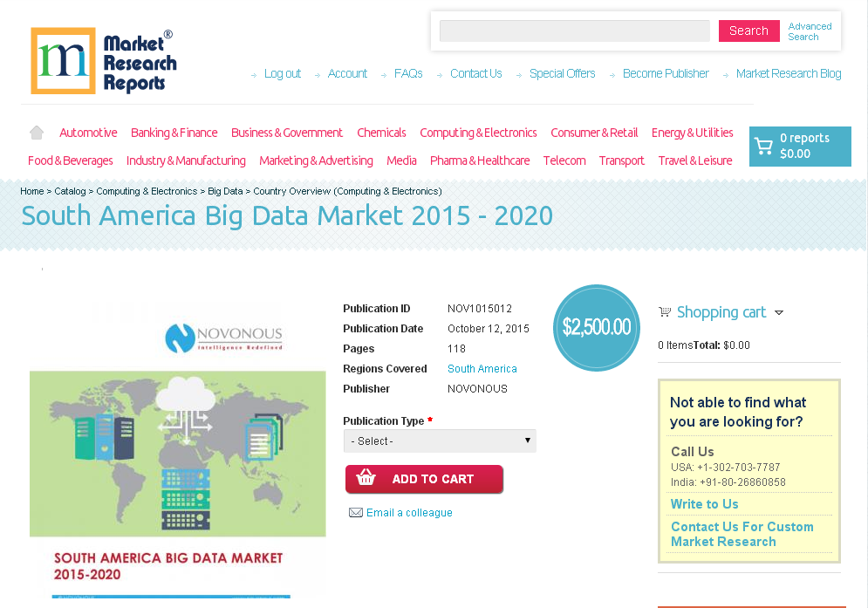Expand the Shopping cart chevron
Screen dimensions: 868x608
(x=779, y=312)
